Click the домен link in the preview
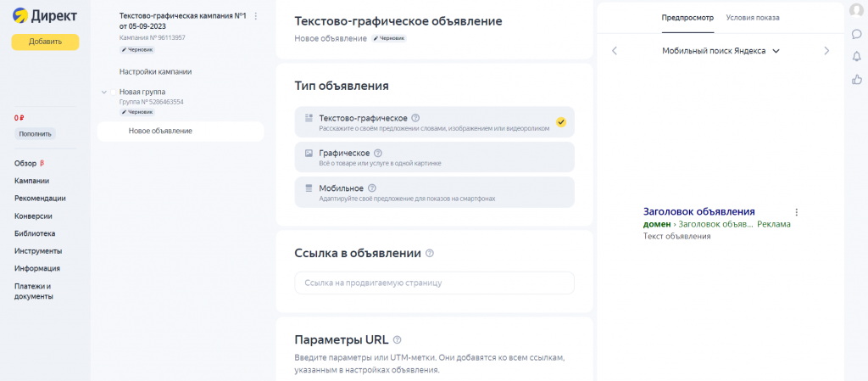Image resolution: width=868 pixels, height=381 pixels. (x=657, y=224)
